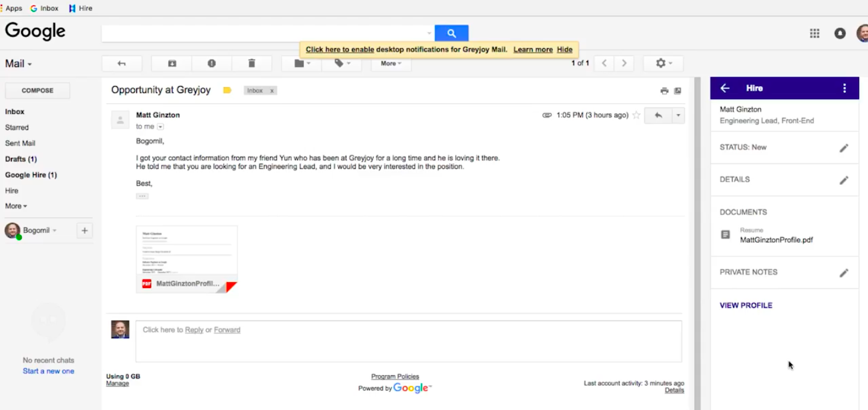Click the attachment paperclip icon in the message header
The height and width of the screenshot is (410, 868).
[x=547, y=115]
